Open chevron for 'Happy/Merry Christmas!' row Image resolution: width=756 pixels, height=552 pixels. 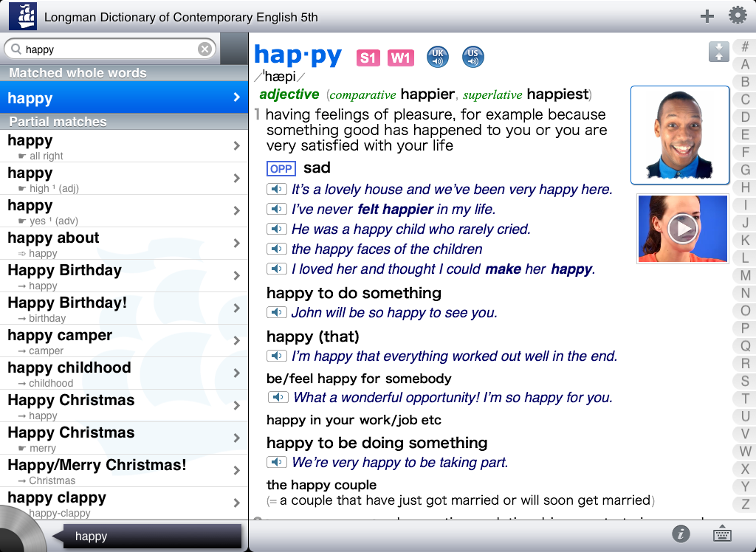click(x=237, y=471)
